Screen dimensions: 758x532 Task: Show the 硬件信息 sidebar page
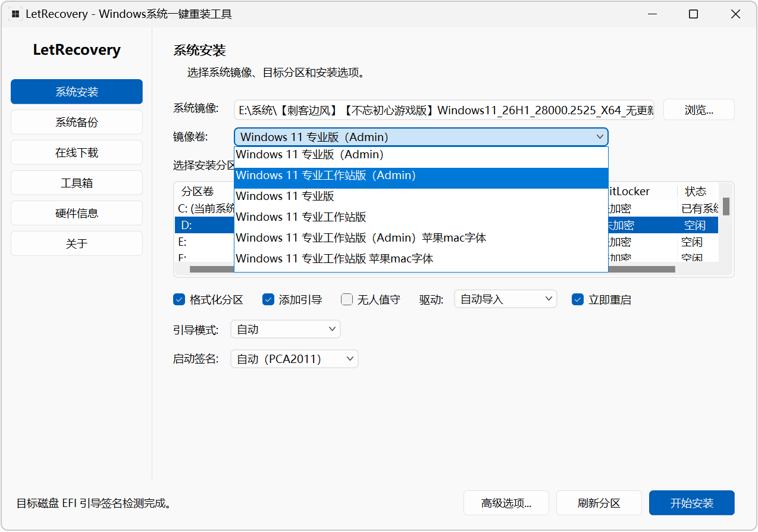click(x=77, y=213)
